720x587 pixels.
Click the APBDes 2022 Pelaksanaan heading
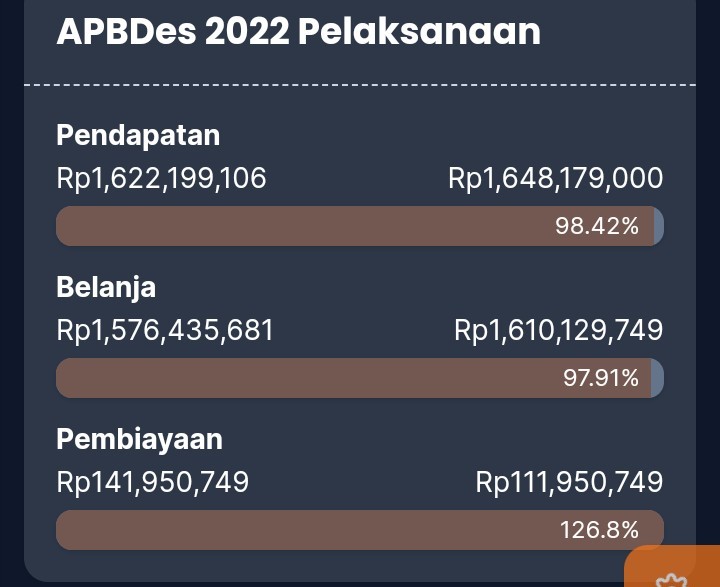298,32
